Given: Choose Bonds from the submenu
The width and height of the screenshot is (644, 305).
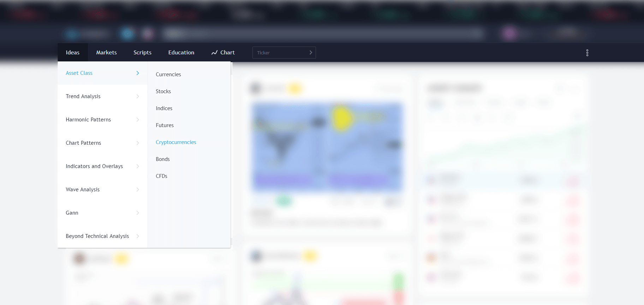Looking at the screenshot, I should click(163, 159).
